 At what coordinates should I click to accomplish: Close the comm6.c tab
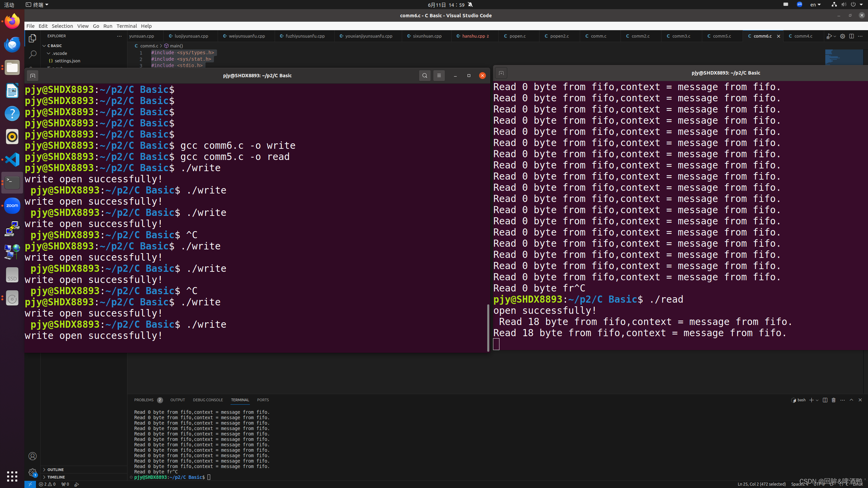[778, 36]
